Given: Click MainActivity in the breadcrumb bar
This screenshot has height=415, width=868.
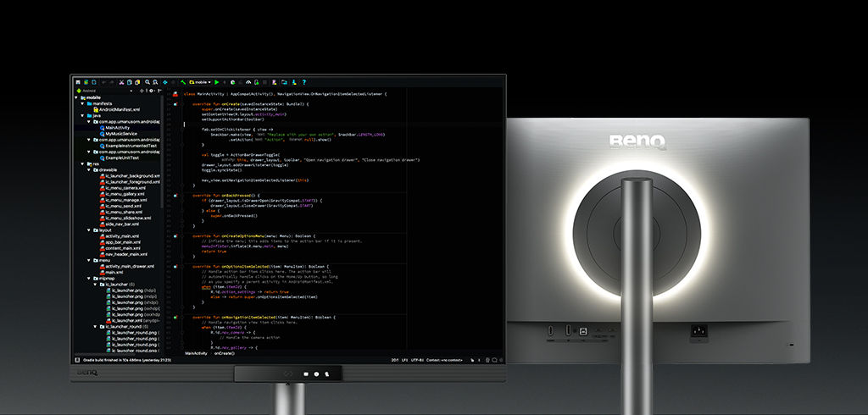Looking at the screenshot, I should pyautogui.click(x=197, y=352).
